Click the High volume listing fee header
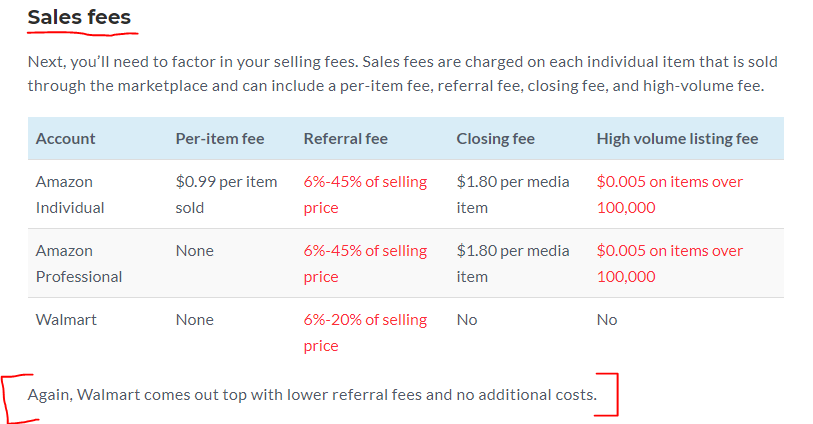This screenshot has width=813, height=424. tap(677, 139)
